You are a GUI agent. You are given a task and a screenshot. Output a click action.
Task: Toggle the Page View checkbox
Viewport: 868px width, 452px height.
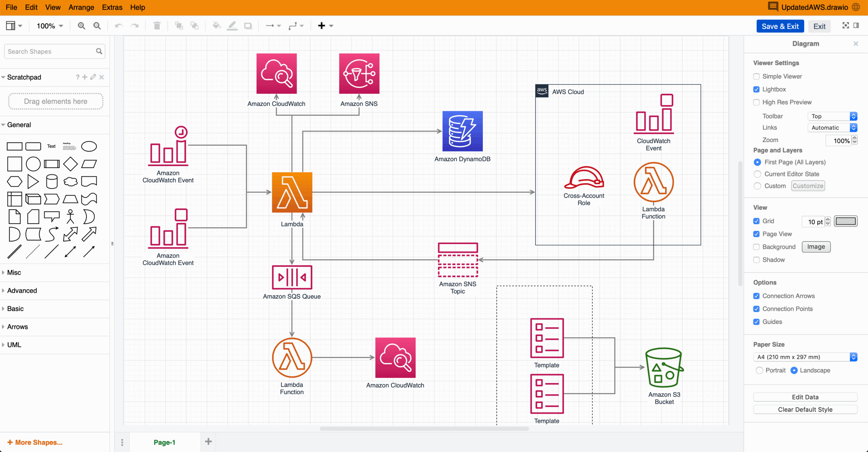[x=756, y=234]
